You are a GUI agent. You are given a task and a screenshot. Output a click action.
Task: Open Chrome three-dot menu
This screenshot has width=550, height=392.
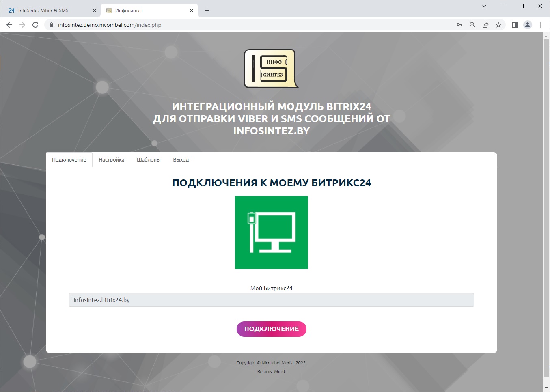point(541,25)
